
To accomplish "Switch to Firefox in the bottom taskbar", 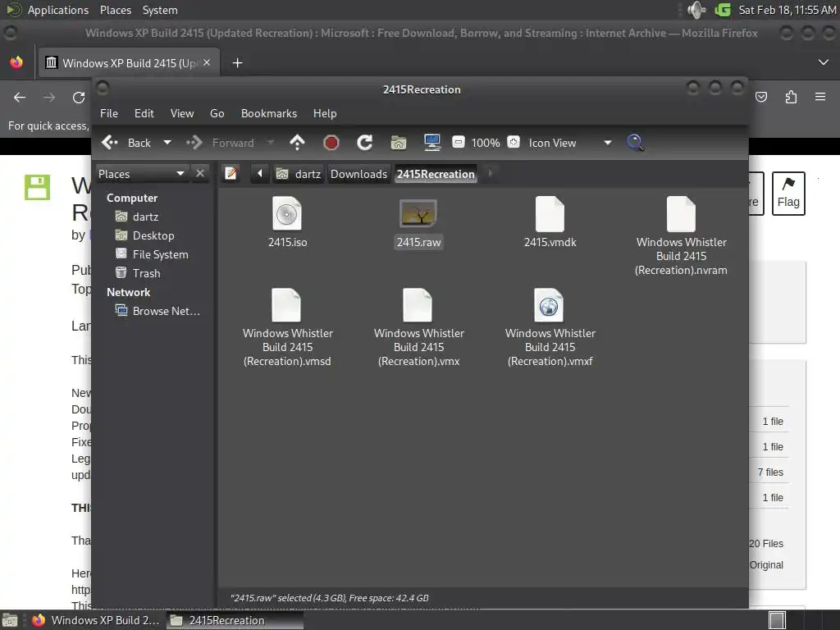I will tap(96, 620).
